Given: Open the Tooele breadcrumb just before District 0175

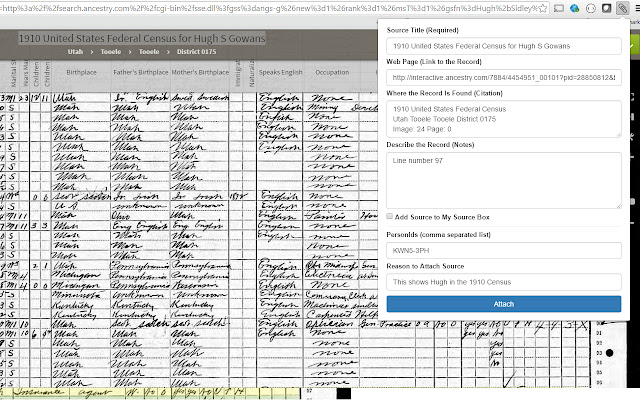Looking at the screenshot, I should (149, 52).
